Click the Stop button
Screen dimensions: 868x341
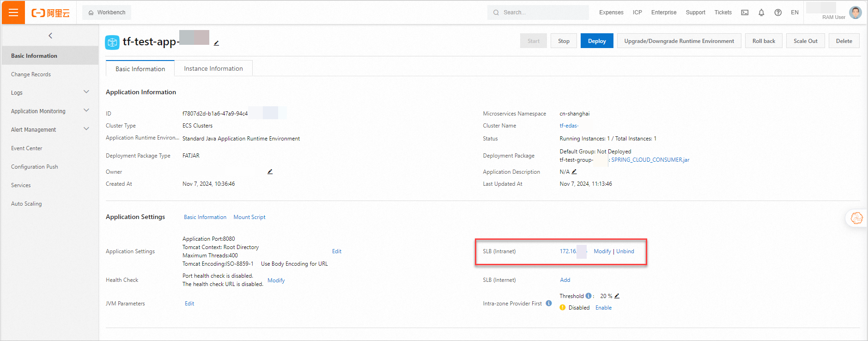coord(564,41)
